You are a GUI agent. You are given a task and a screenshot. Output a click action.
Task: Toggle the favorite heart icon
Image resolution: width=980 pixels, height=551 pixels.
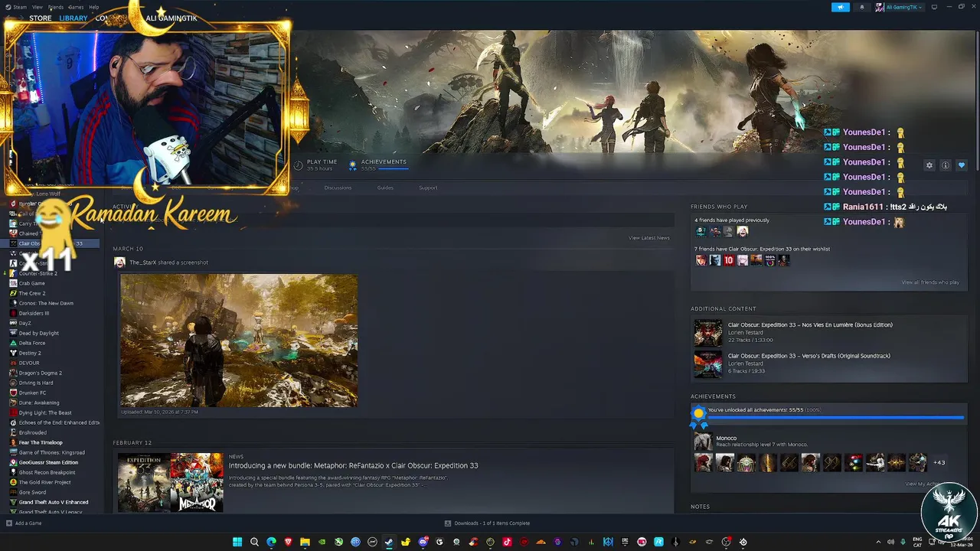962,165
